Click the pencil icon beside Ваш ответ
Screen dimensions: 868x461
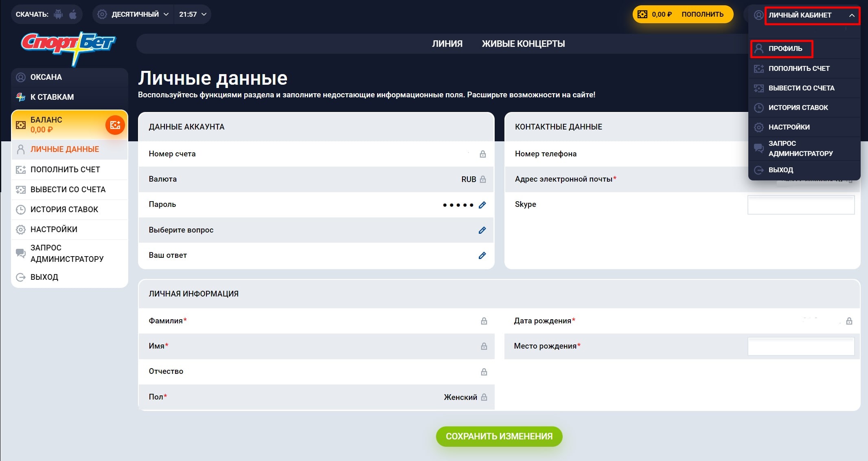point(482,255)
